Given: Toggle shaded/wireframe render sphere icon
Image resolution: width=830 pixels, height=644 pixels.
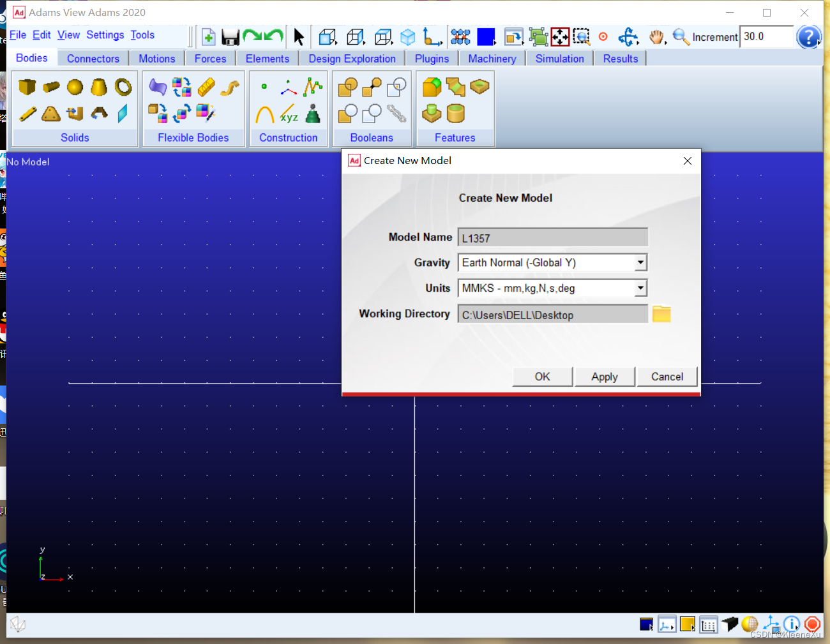Looking at the screenshot, I should [x=750, y=624].
